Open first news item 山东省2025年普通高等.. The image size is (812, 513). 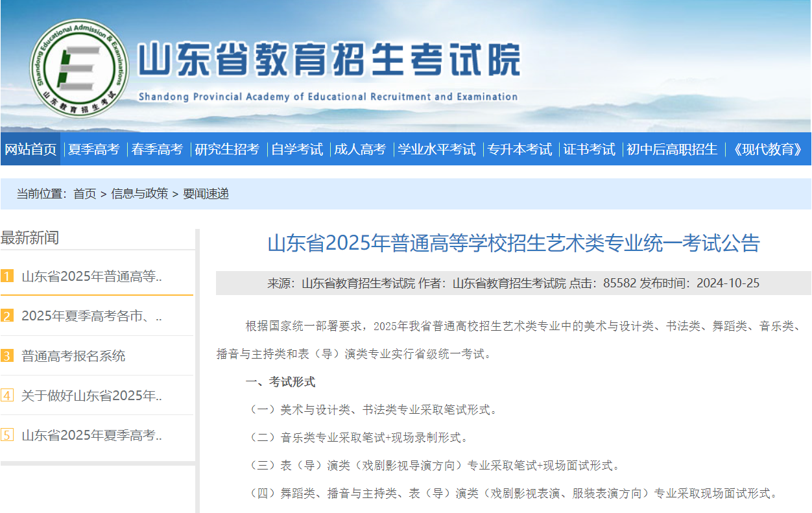(91, 277)
